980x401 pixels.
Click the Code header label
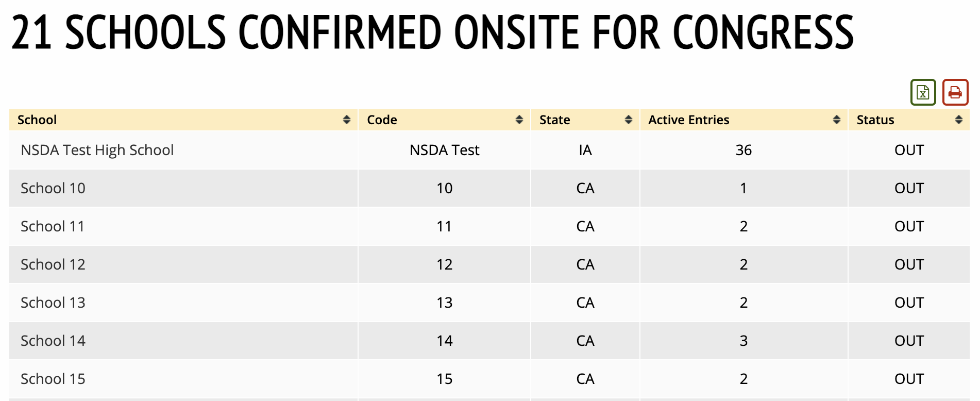click(382, 120)
